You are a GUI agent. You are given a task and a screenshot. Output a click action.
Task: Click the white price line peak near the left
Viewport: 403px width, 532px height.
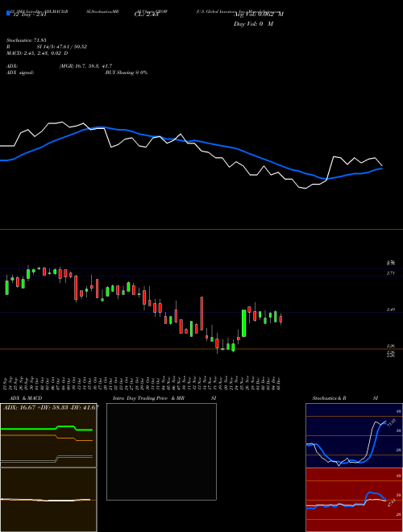[62, 123]
